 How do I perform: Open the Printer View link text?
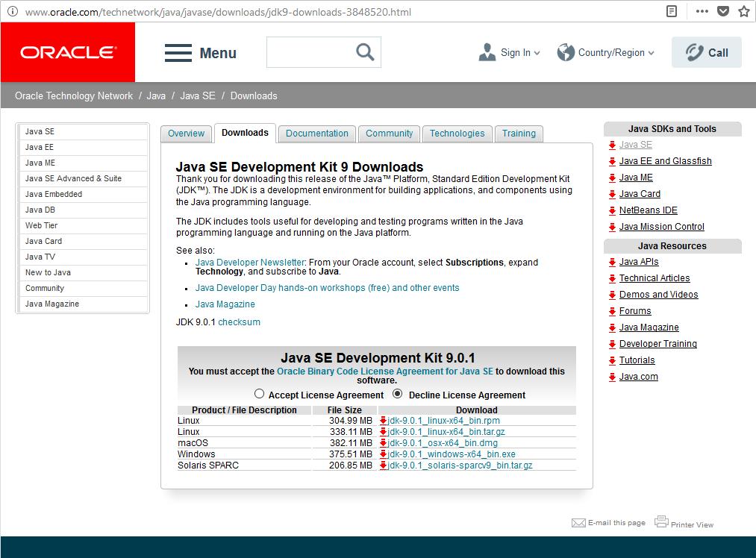[692, 524]
